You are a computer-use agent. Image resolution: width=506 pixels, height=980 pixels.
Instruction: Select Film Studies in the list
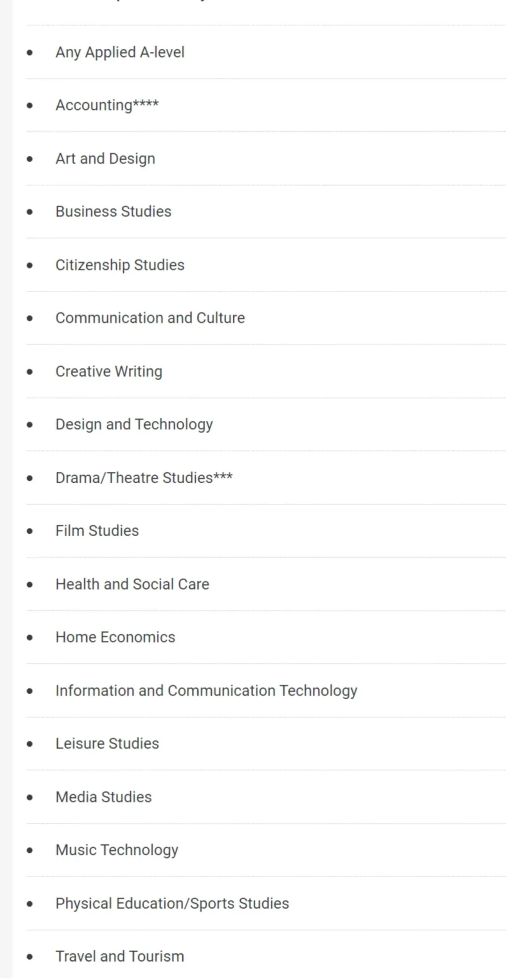(97, 531)
